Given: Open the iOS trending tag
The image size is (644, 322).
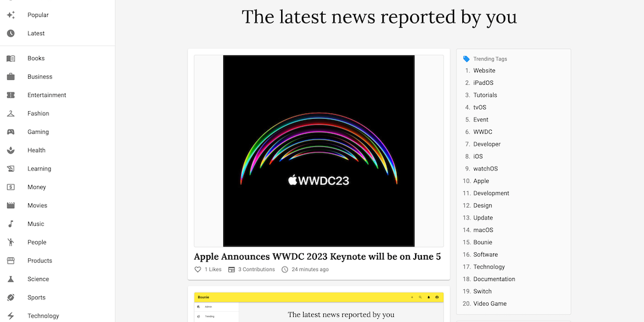Looking at the screenshot, I should (x=478, y=157).
